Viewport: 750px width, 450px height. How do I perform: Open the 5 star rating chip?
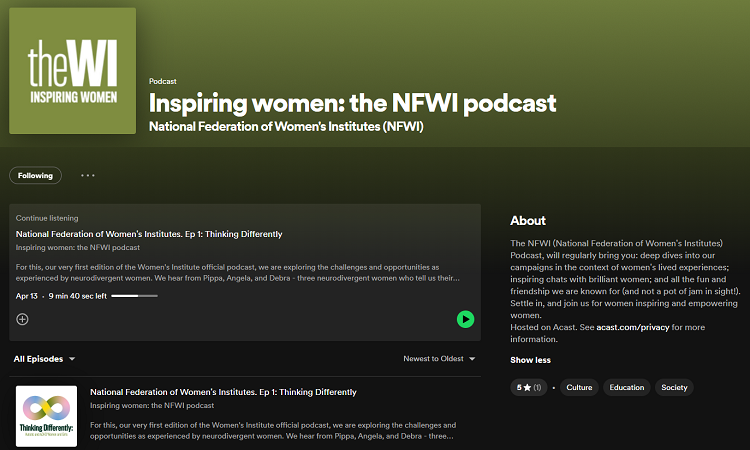point(529,387)
